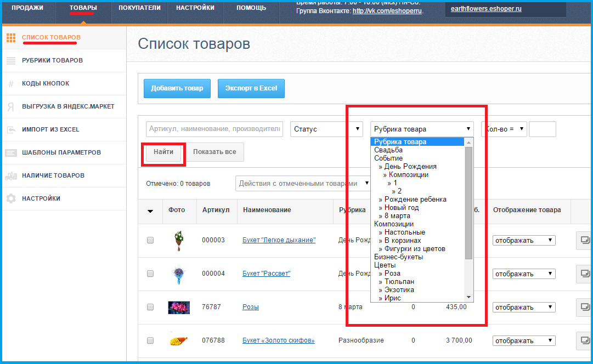Check the box for product 76787

tap(150, 307)
